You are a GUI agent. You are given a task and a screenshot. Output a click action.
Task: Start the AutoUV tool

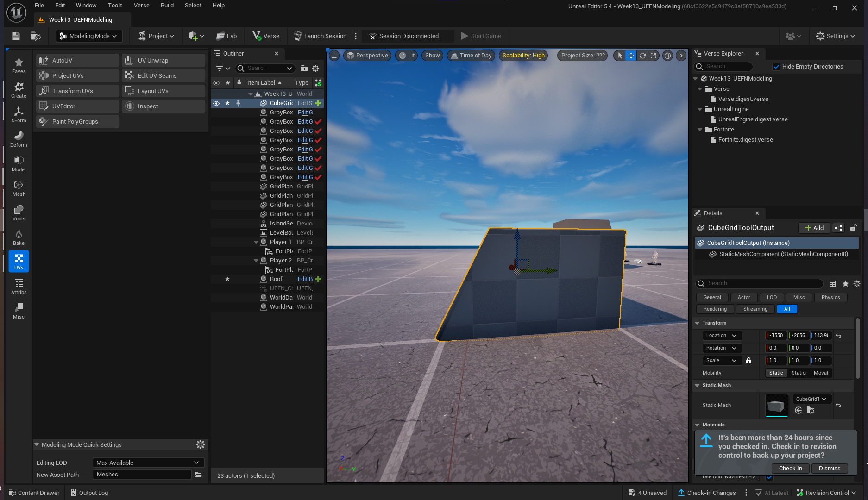[x=77, y=60]
